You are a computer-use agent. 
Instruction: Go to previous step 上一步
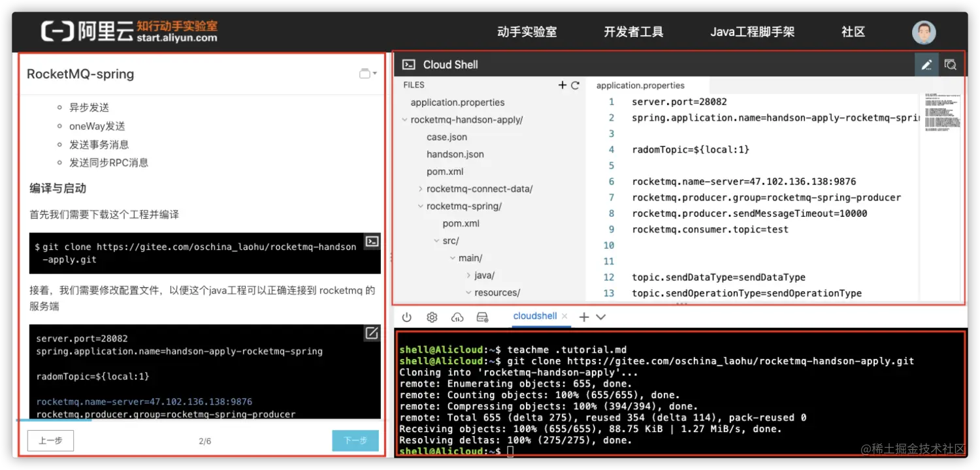click(50, 441)
